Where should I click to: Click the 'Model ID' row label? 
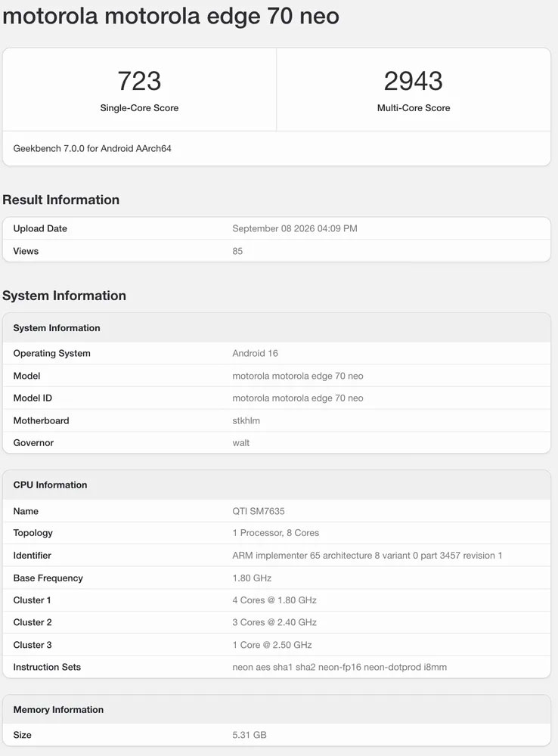click(33, 398)
